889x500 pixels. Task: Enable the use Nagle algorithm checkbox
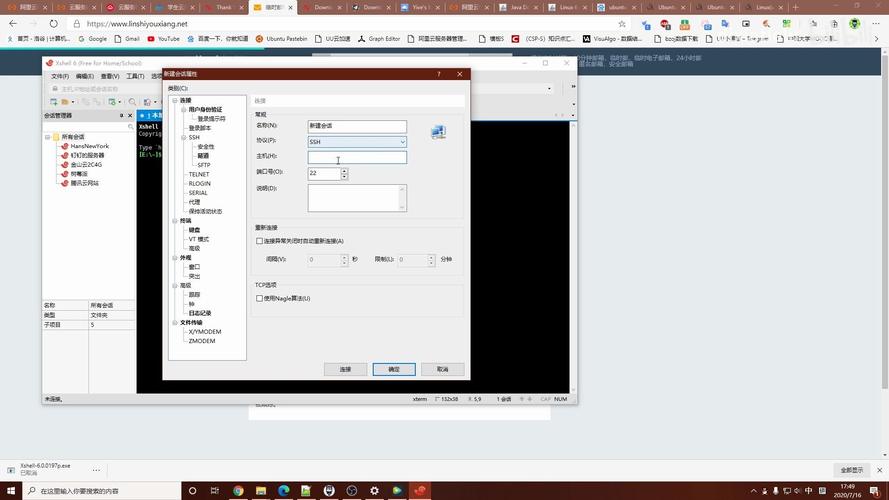259,298
